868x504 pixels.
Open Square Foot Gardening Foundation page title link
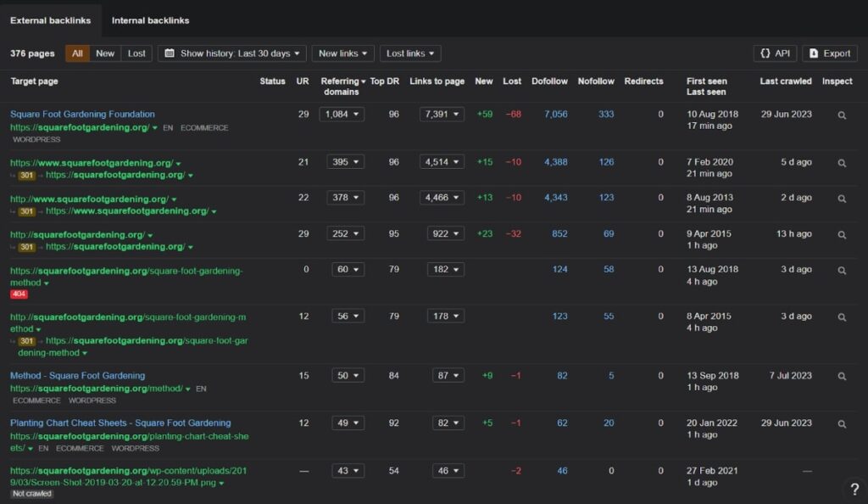(x=82, y=114)
